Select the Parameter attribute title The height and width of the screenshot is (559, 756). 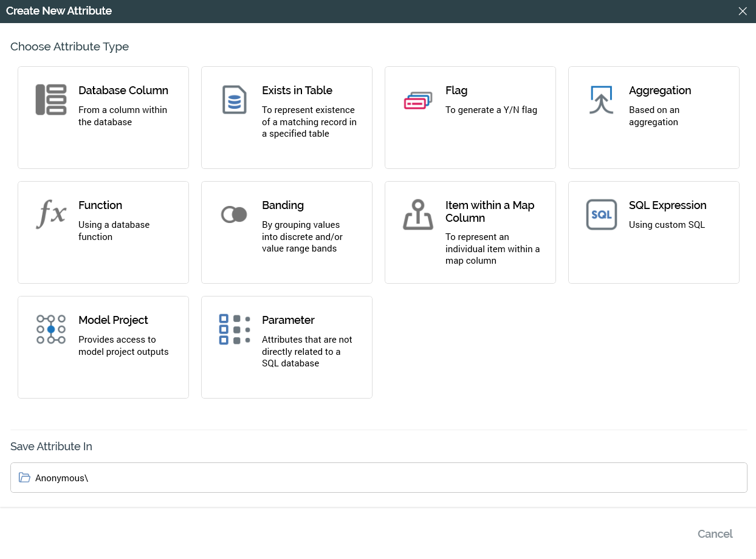click(x=288, y=320)
